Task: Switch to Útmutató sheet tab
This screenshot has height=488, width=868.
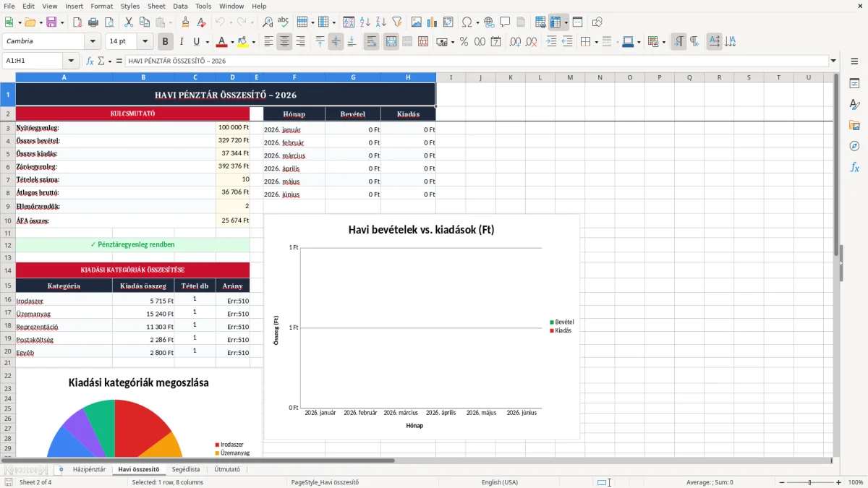Action: pyautogui.click(x=227, y=469)
